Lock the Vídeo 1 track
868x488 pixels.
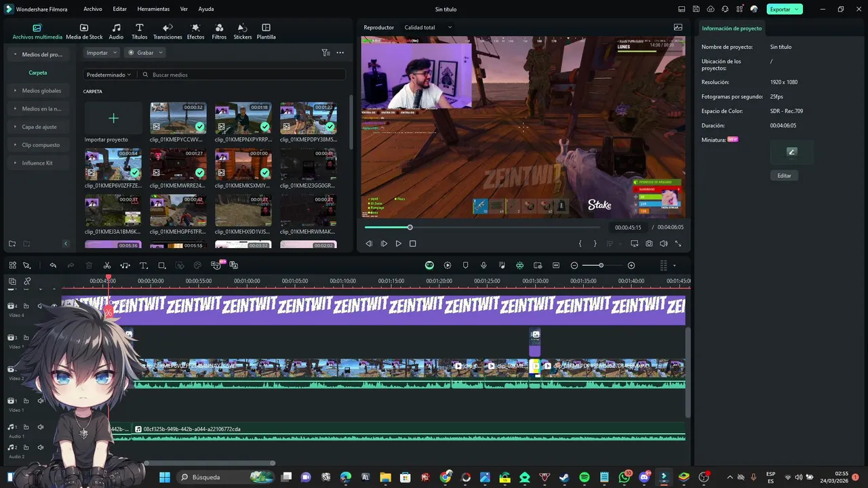pos(26,401)
